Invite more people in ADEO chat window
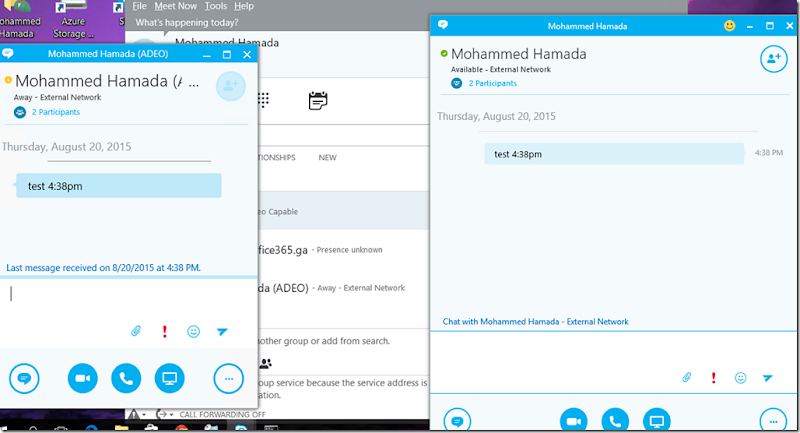 pos(231,86)
